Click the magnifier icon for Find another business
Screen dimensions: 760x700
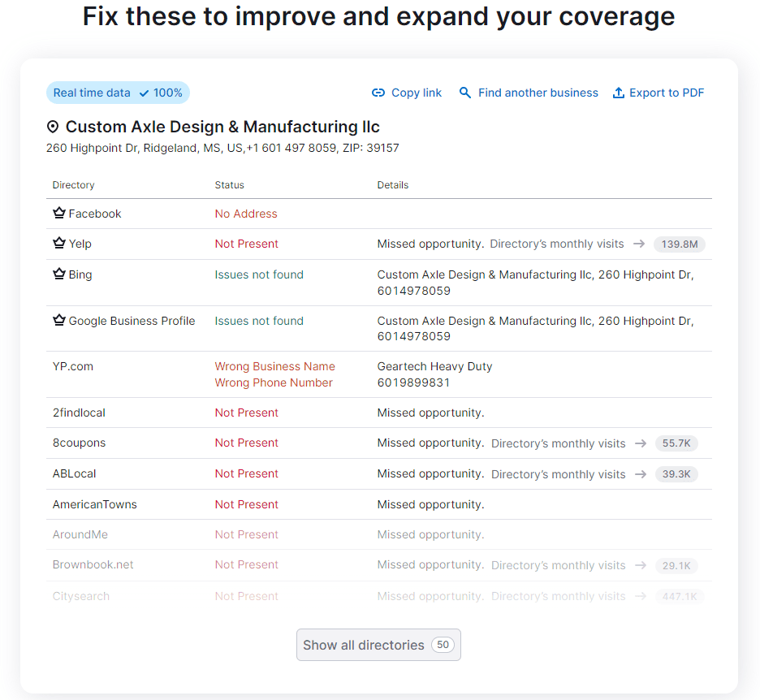(x=464, y=93)
